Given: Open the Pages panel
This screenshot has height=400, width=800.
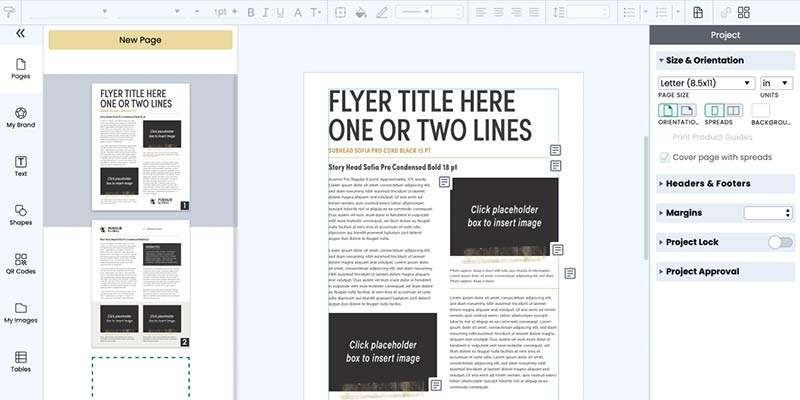Looking at the screenshot, I should (20, 66).
